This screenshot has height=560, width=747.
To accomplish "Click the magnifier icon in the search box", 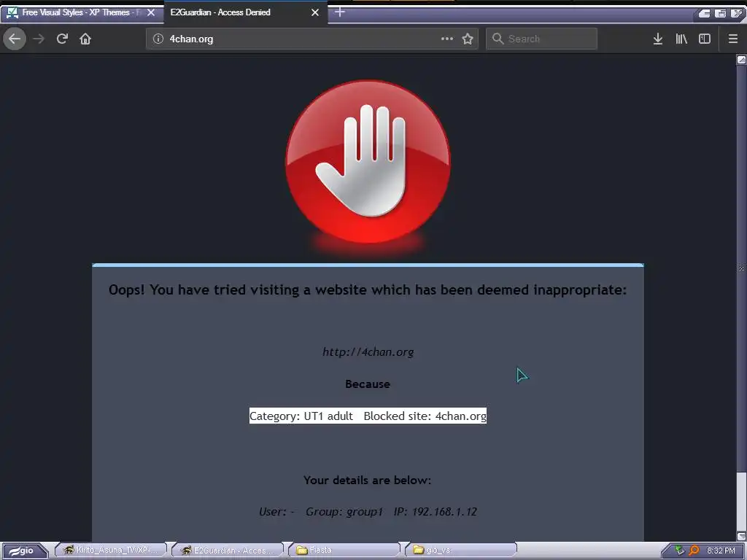I will click(498, 39).
